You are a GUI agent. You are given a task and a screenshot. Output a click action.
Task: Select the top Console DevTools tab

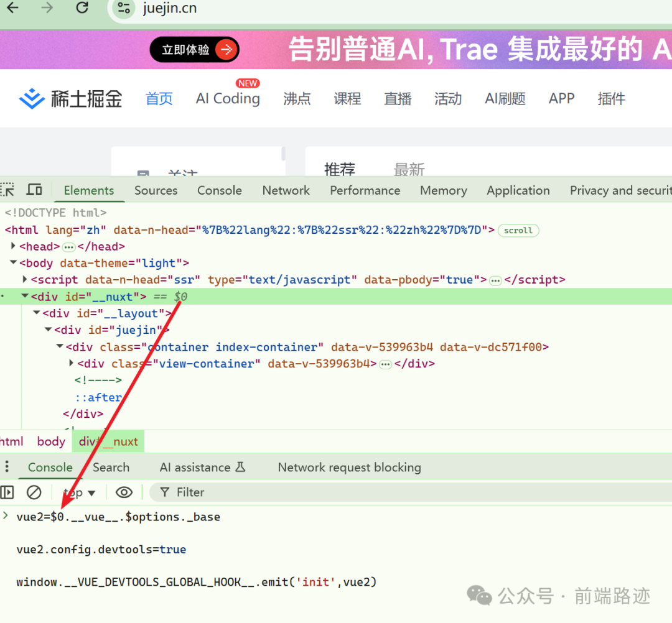[220, 190]
